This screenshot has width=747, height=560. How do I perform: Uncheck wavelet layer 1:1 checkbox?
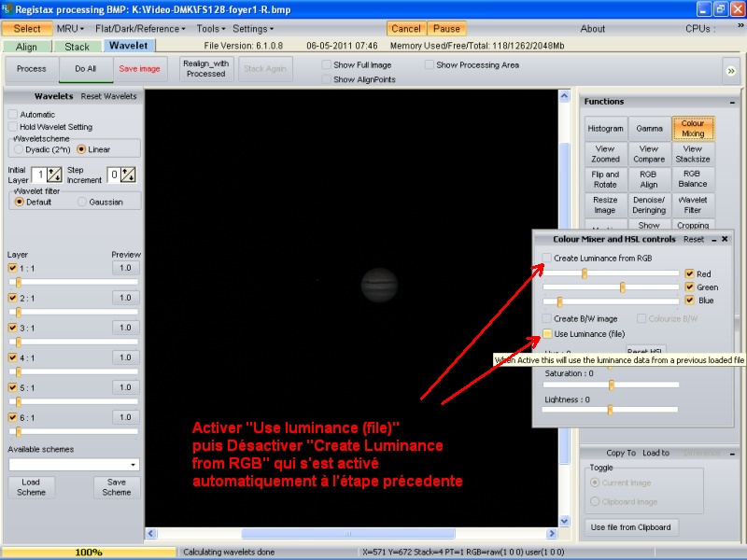pyautogui.click(x=13, y=268)
